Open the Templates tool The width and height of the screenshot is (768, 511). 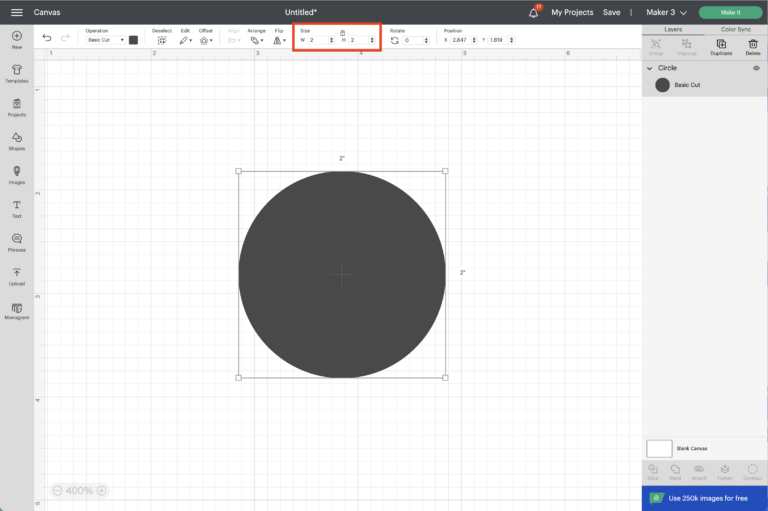17,72
